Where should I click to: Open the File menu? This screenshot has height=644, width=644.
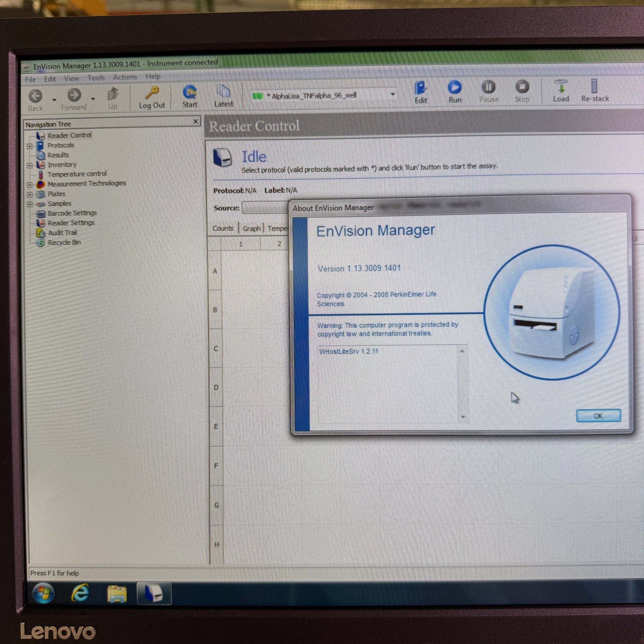coord(30,80)
